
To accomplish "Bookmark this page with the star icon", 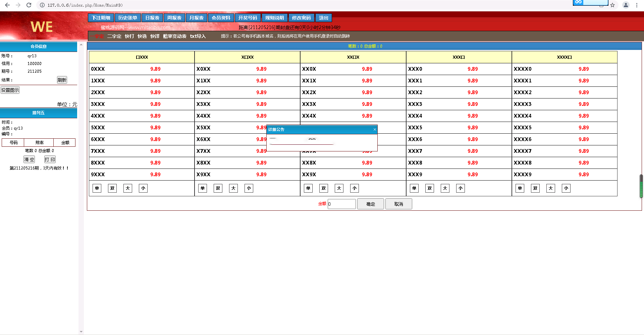I will point(612,5).
